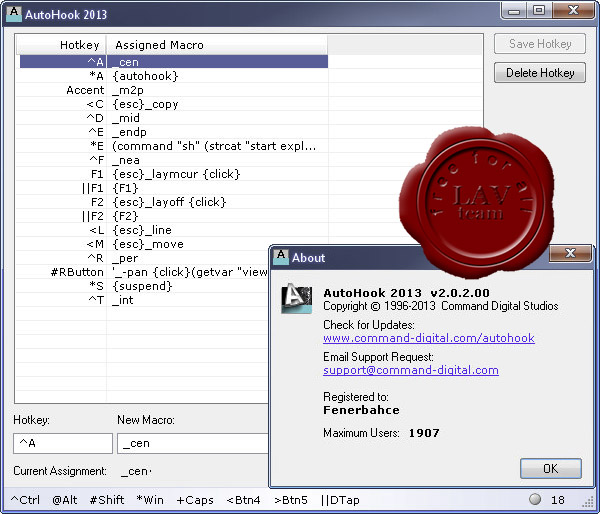Select the F2 {esc}_layoff row
Screen dimensions: 600x514
pos(174,202)
